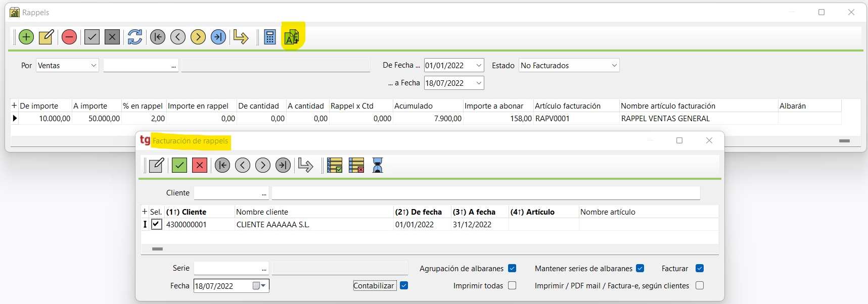Open the Por Ventas dropdown

point(94,65)
